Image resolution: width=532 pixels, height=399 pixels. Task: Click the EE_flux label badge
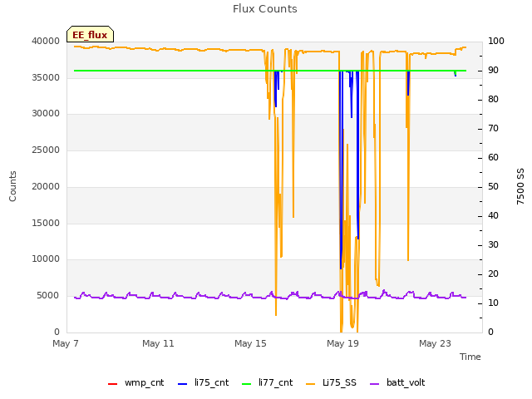pos(90,34)
